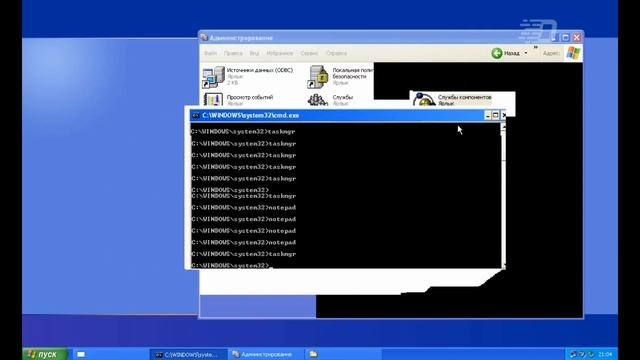Open the Локальная политика безопасности icon

[x=318, y=77]
